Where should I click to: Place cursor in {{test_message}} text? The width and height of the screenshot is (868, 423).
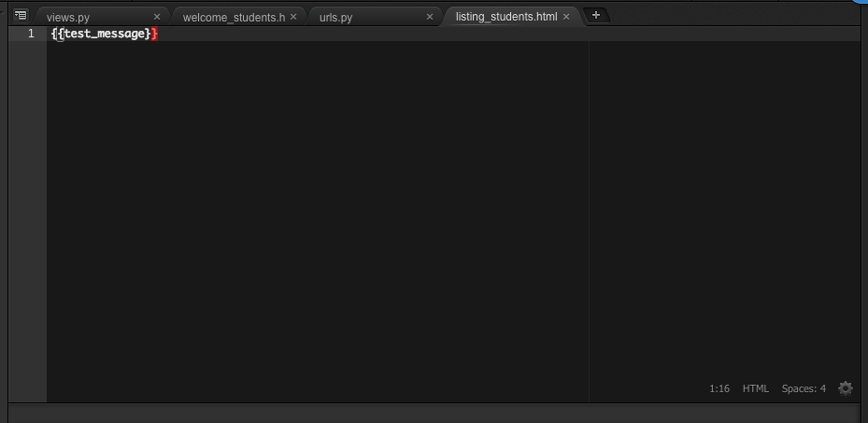pyautogui.click(x=104, y=34)
